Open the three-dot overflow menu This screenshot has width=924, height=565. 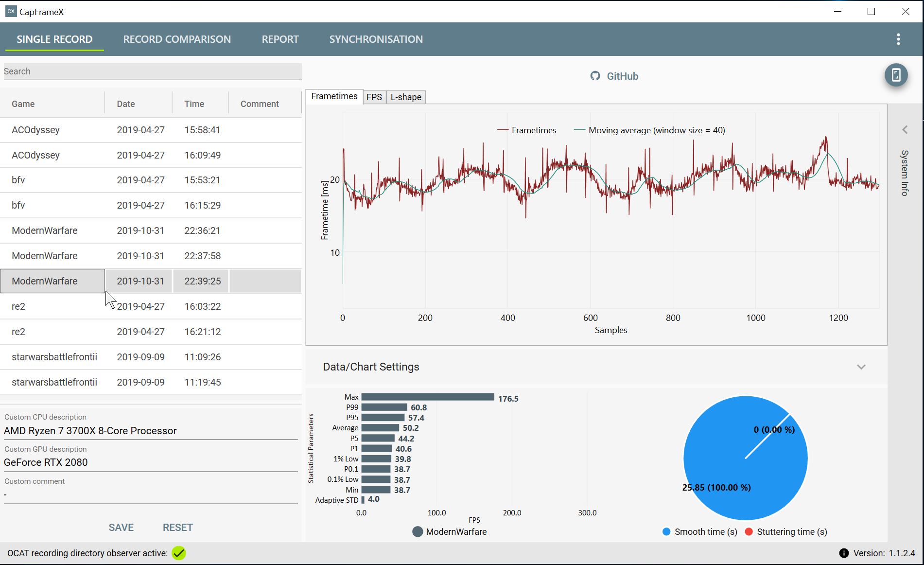click(x=898, y=39)
